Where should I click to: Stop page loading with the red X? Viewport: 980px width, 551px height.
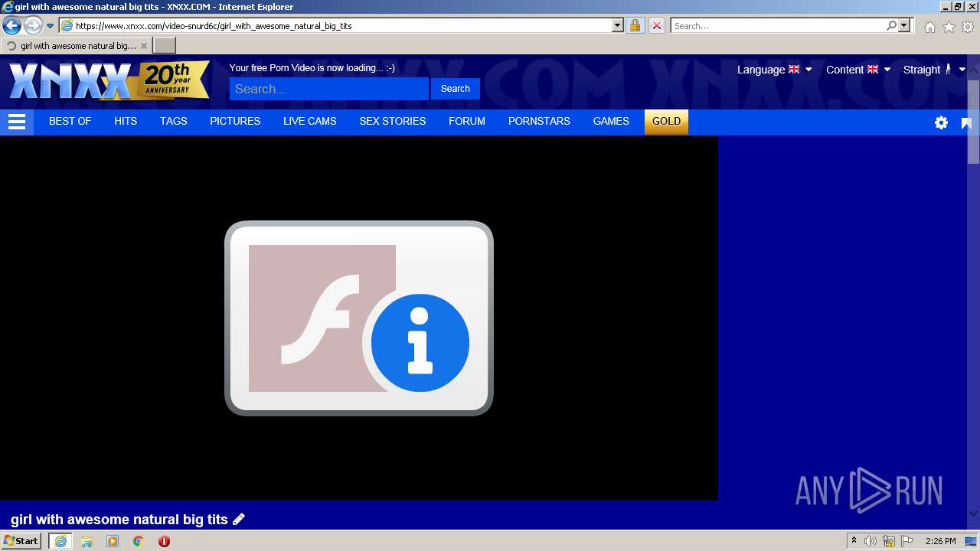click(x=656, y=25)
